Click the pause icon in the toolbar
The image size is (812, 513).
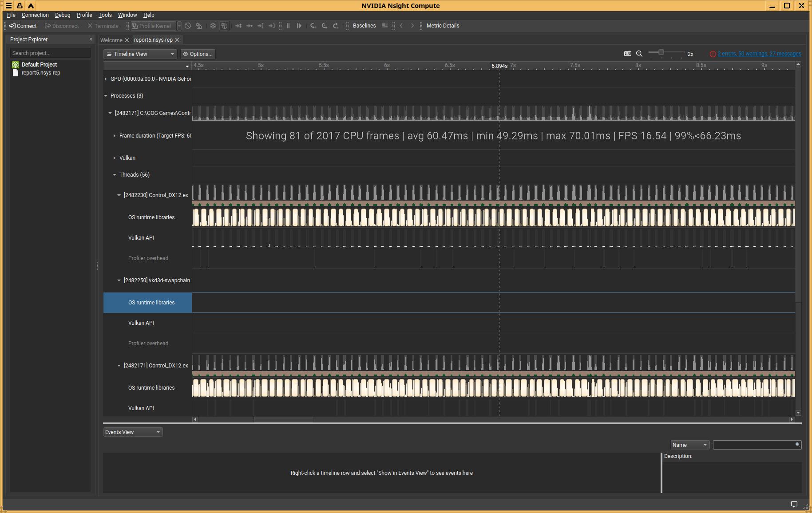[288, 26]
